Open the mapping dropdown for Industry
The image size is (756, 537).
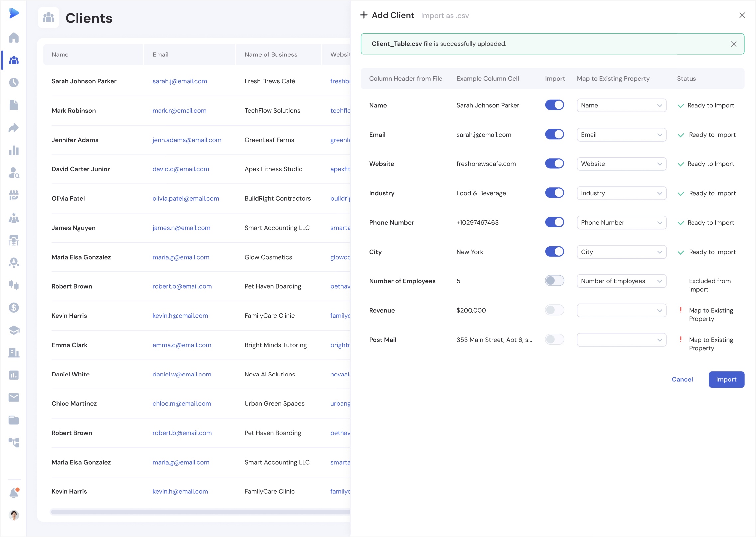pyautogui.click(x=621, y=193)
